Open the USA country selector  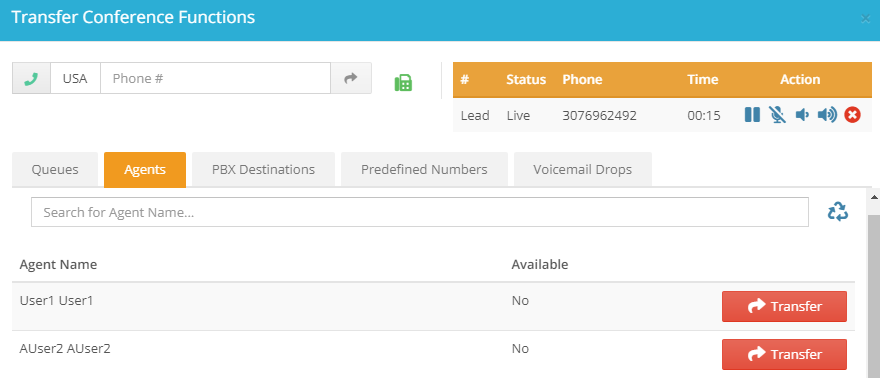(x=75, y=79)
